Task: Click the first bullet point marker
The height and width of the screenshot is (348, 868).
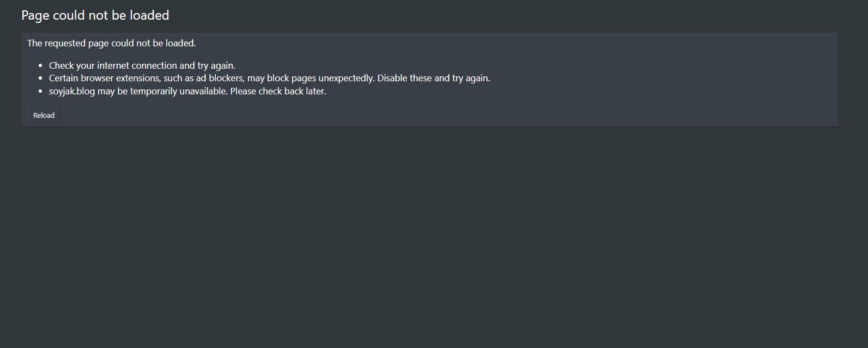Action: coord(40,66)
